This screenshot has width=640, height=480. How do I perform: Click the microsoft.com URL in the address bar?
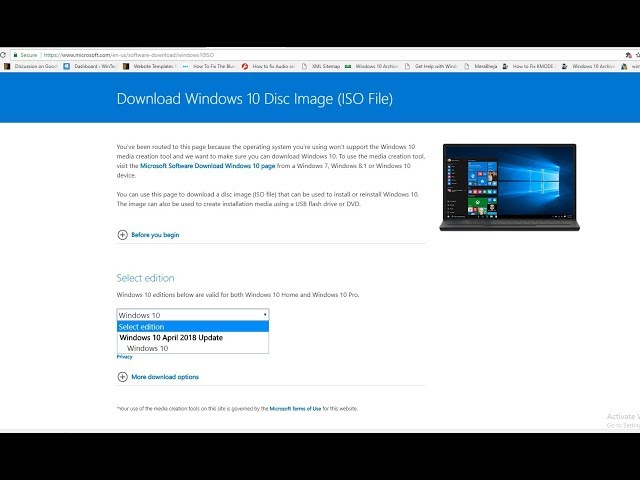click(x=129, y=55)
